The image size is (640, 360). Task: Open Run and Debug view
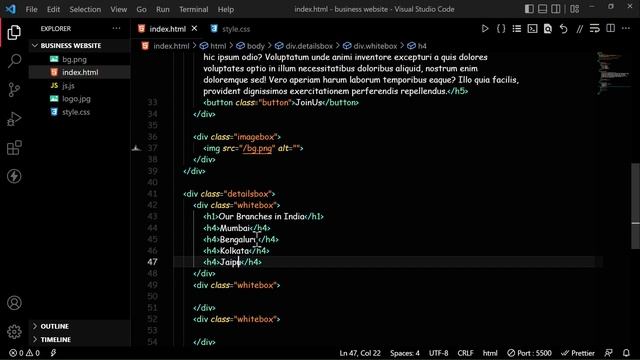pos(14,119)
